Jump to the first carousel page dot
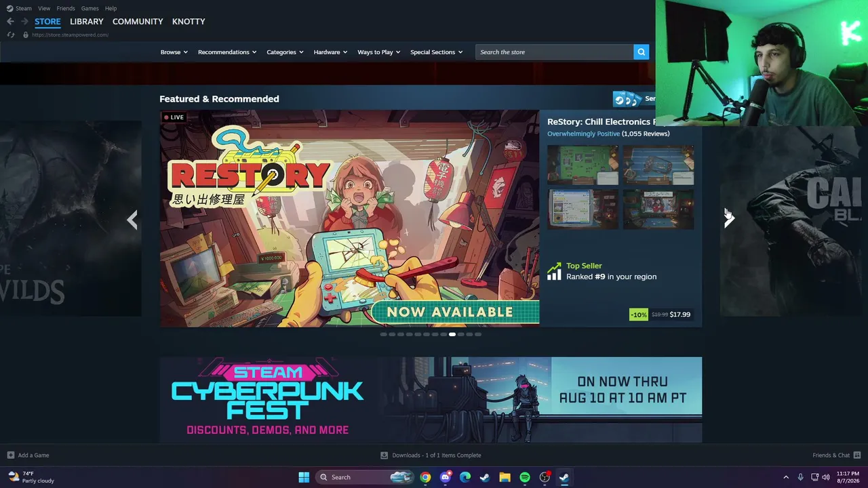The height and width of the screenshot is (488, 868). pos(383,334)
